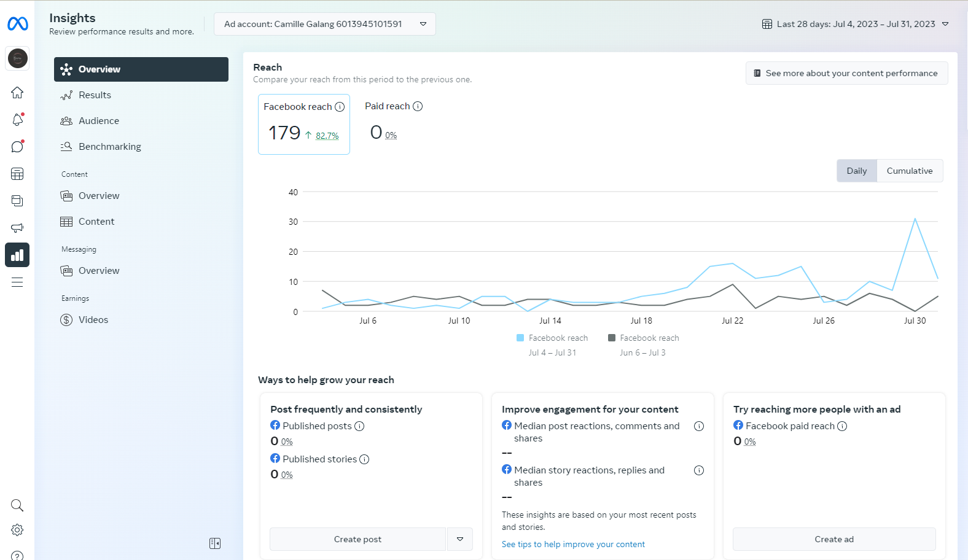This screenshot has width=968, height=560.
Task: Open the profile avatar in sidebar
Action: [x=17, y=58]
